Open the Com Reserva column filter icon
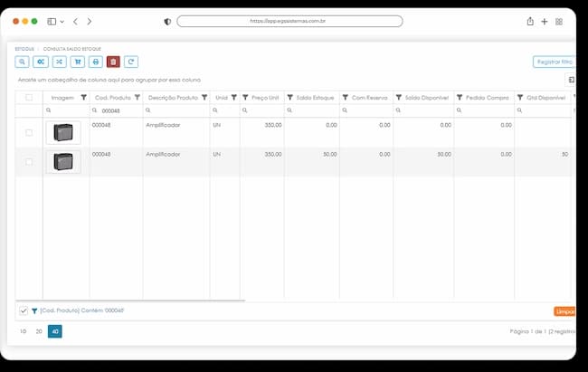The width and height of the screenshot is (588, 372). pyautogui.click(x=346, y=98)
